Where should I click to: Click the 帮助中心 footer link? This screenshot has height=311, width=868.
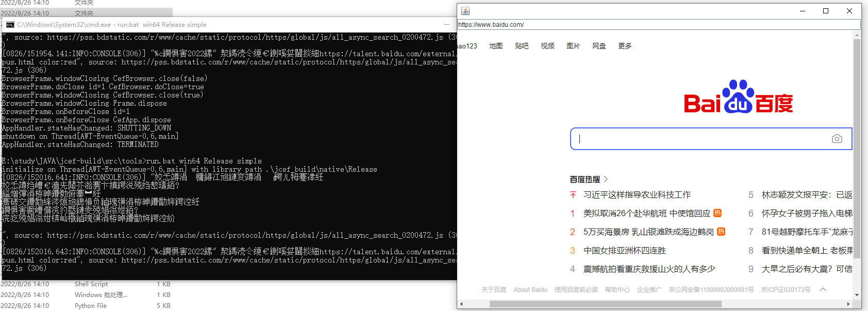[x=617, y=290]
